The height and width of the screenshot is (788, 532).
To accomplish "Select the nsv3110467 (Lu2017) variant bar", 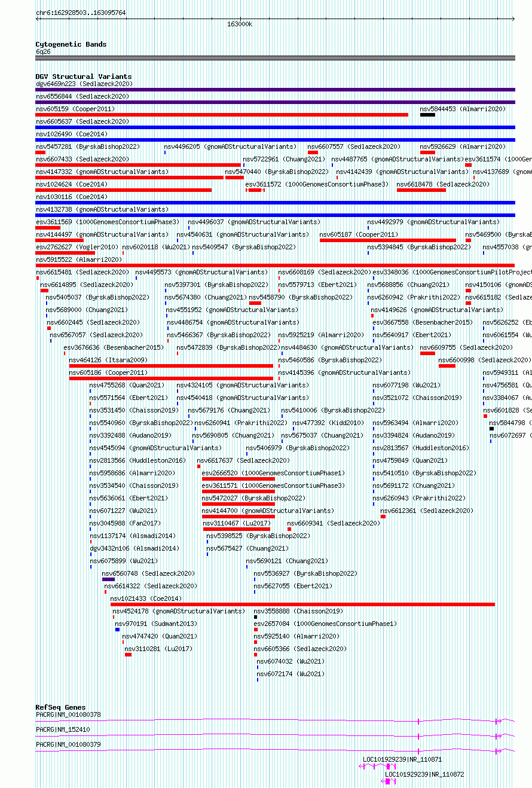I will (237, 529).
